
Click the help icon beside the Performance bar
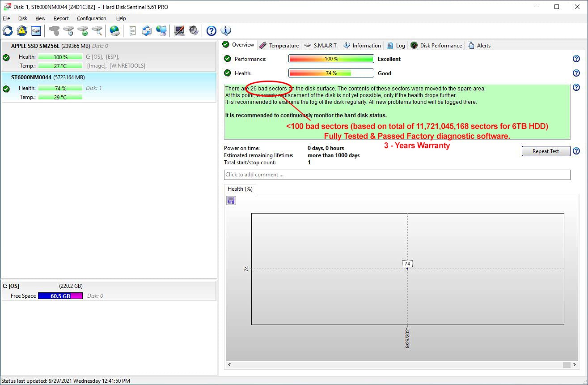pyautogui.click(x=576, y=59)
